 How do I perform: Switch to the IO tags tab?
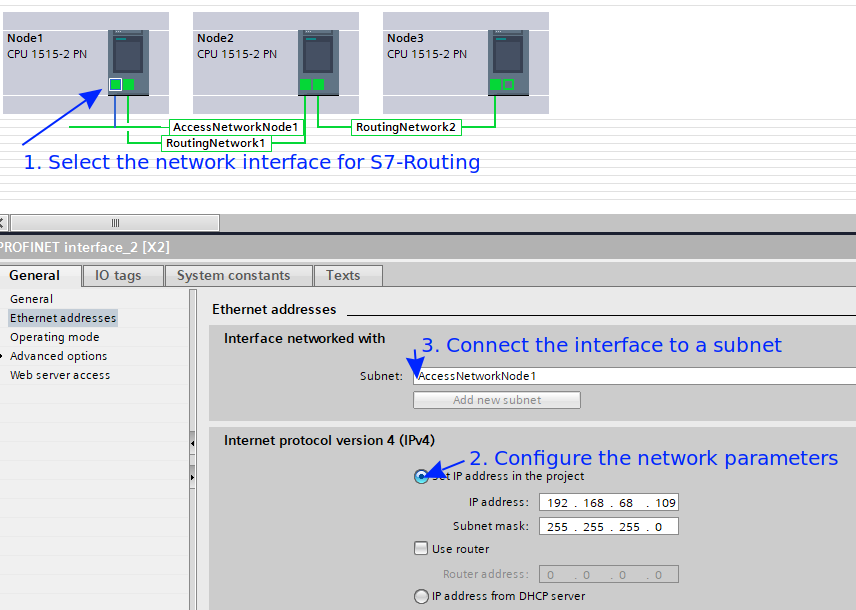coord(122,275)
